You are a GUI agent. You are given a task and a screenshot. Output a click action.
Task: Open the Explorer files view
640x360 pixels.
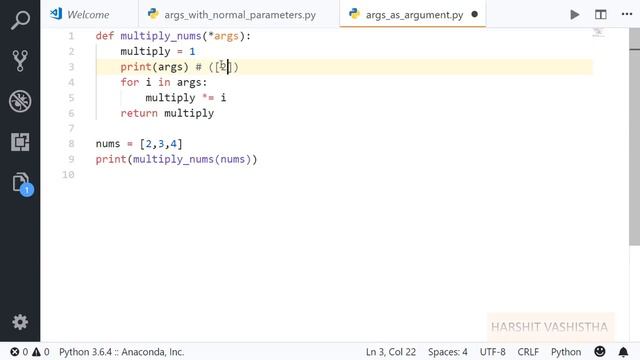click(x=21, y=183)
